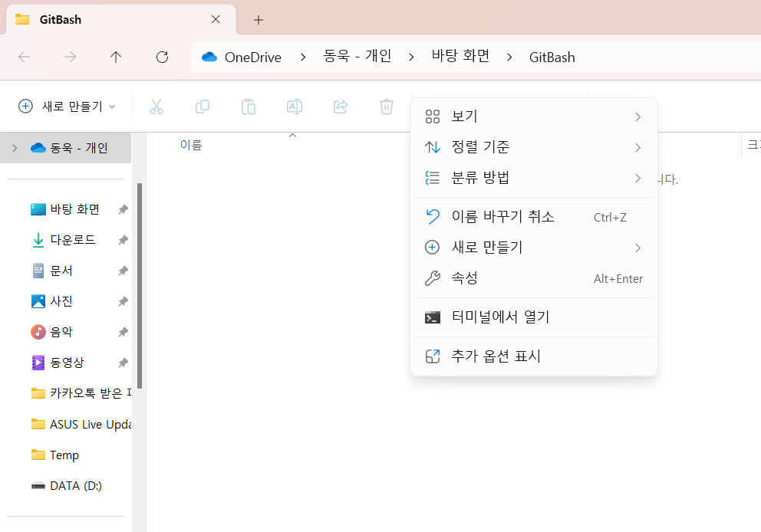Unpin 문서 using its pin icon
This screenshot has height=532, width=761.
pos(124,271)
